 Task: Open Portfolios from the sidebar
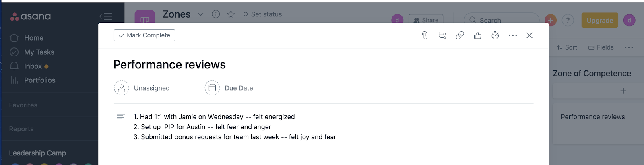click(x=39, y=80)
